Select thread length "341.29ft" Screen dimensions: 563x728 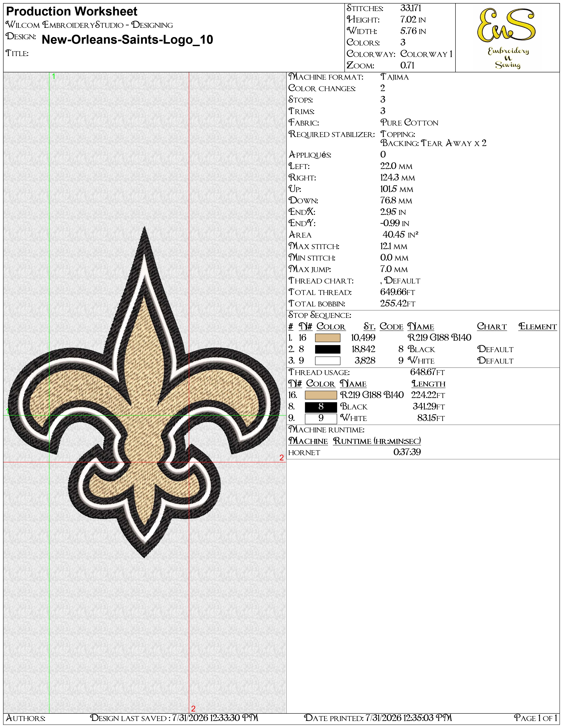pos(429,407)
